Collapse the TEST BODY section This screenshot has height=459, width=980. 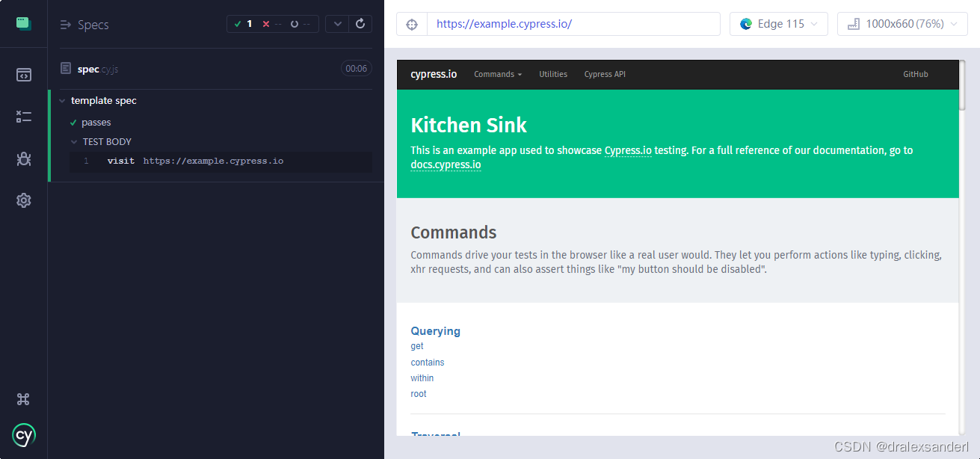[x=74, y=142]
